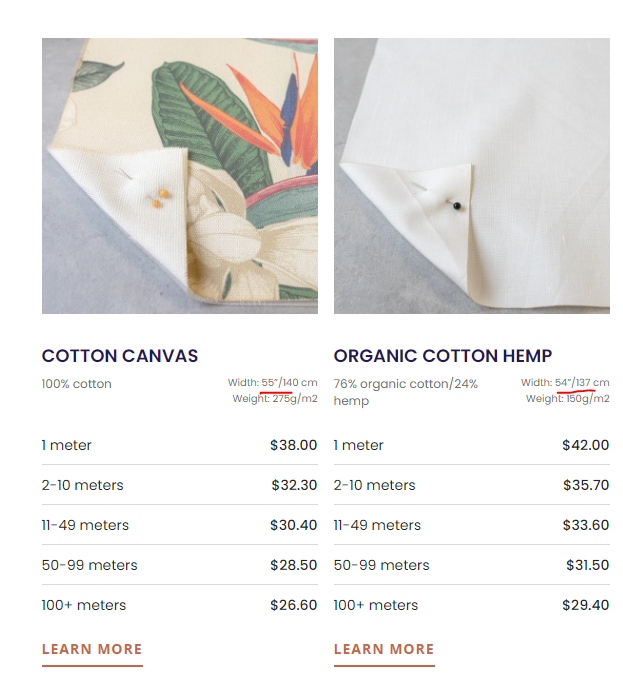Click the $42.00 Cotton Hemp price
The height and width of the screenshot is (690, 623).
click(x=586, y=445)
